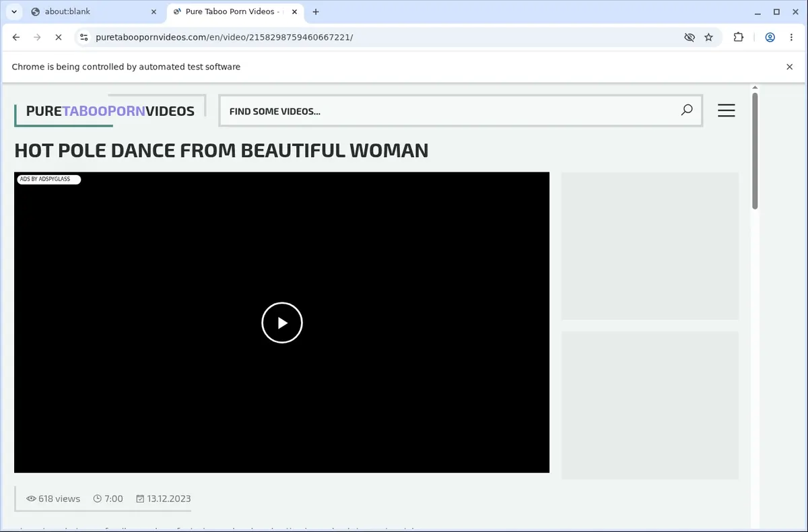
Task: Click the upper sidebar ad placeholder
Action: pyautogui.click(x=650, y=246)
